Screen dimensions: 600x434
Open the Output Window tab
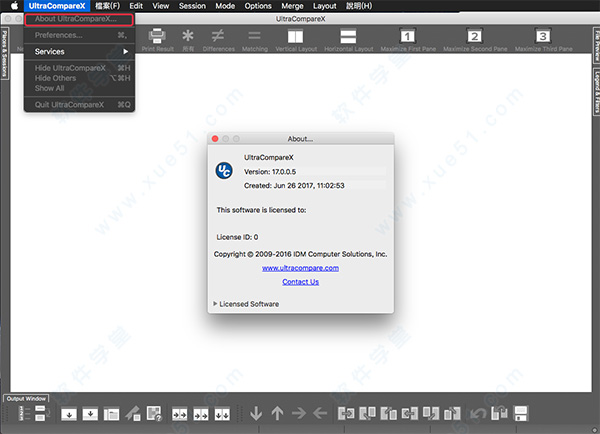coord(27,398)
